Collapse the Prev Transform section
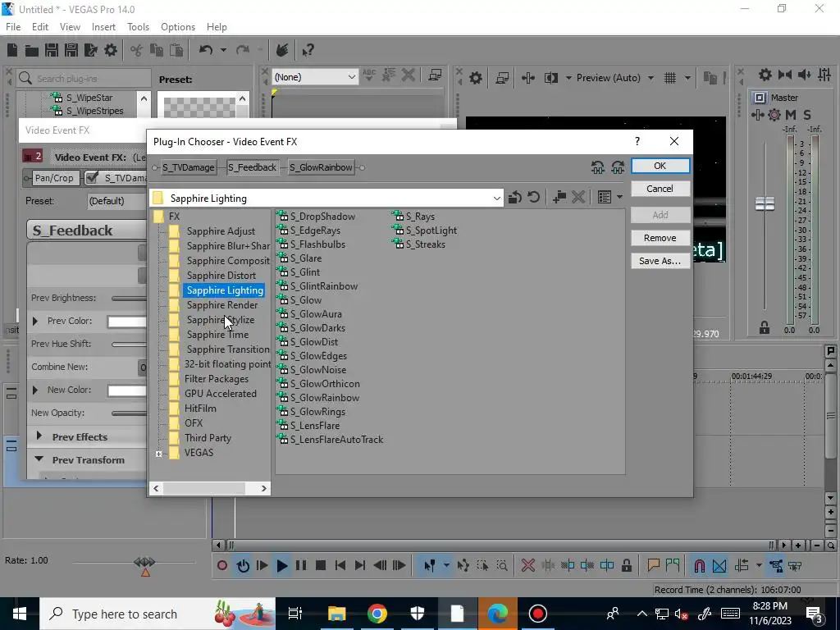Image resolution: width=840 pixels, height=630 pixels. tap(39, 459)
